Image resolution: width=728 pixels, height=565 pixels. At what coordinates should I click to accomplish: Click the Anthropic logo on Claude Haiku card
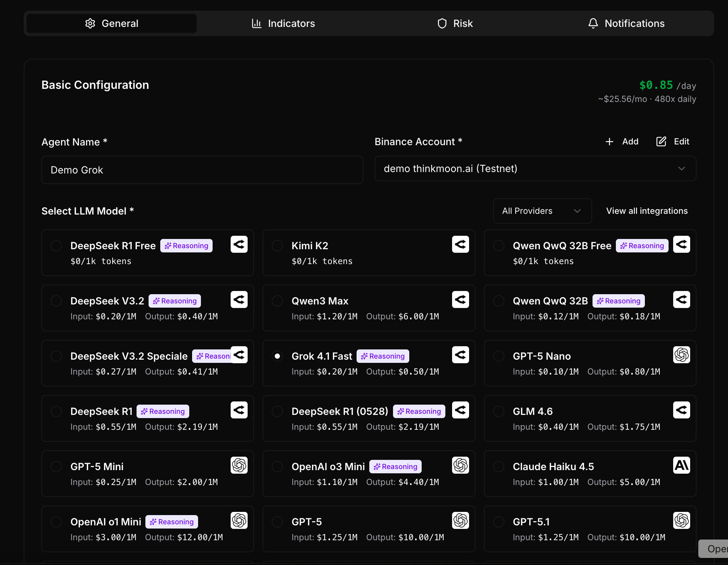coord(681,465)
